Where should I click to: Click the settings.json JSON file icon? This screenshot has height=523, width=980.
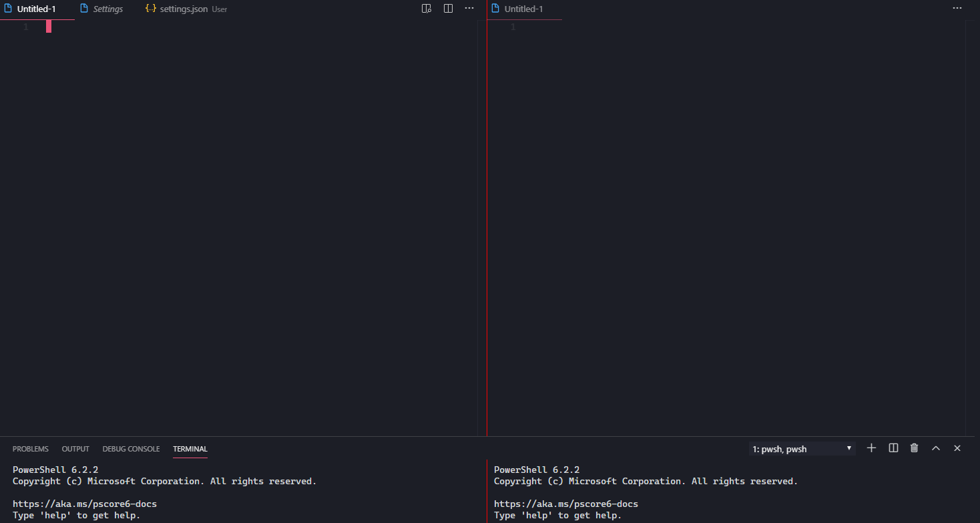[x=150, y=9]
